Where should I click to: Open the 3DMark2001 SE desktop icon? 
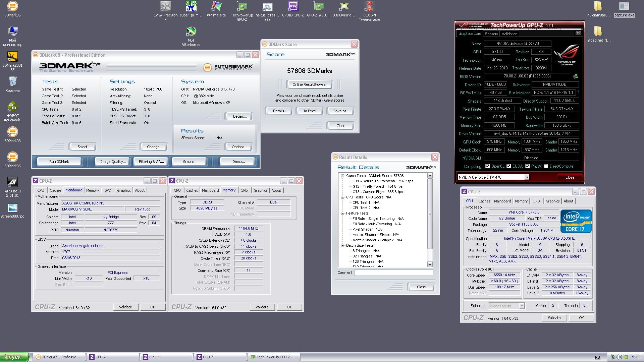click(x=12, y=61)
